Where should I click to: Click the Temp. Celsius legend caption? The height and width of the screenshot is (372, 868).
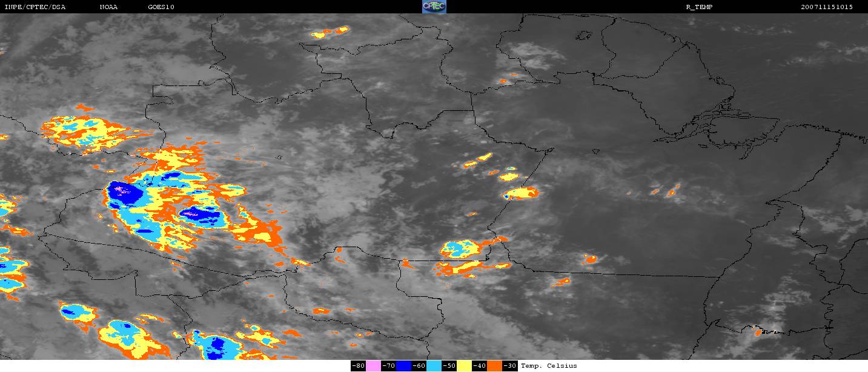[549, 366]
